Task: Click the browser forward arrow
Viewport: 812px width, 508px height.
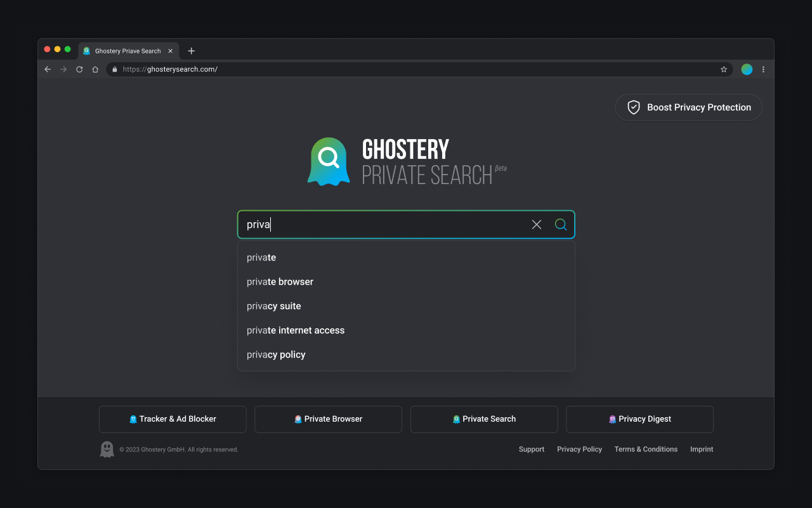Action: pyautogui.click(x=63, y=69)
